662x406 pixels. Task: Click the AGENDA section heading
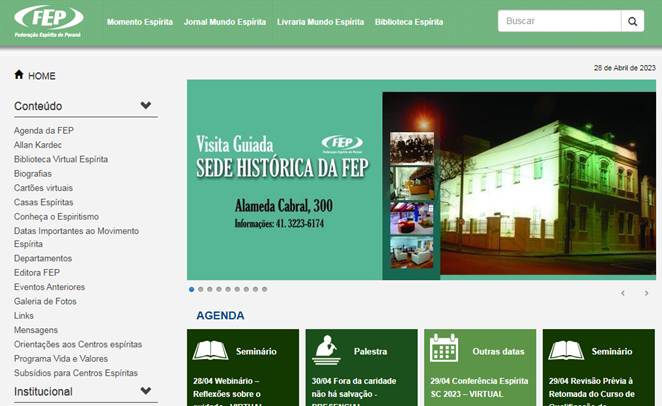click(x=220, y=316)
